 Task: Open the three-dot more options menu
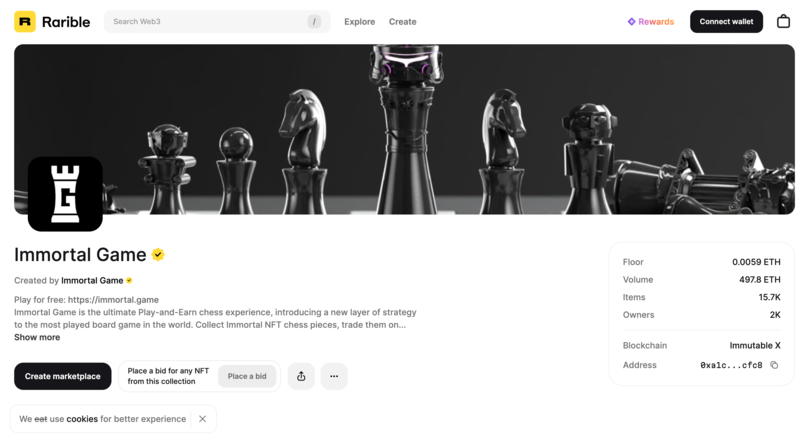[x=334, y=376]
